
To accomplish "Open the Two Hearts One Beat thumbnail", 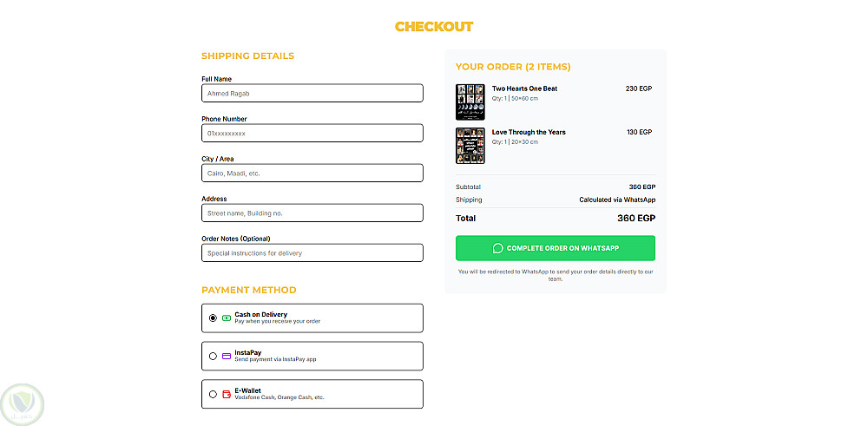I will tap(470, 102).
